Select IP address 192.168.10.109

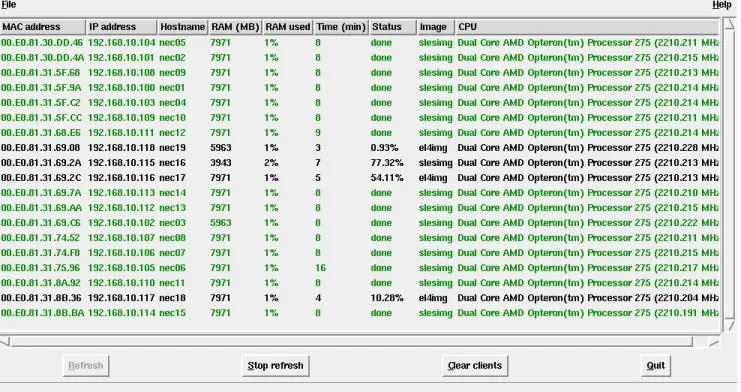pos(121,118)
